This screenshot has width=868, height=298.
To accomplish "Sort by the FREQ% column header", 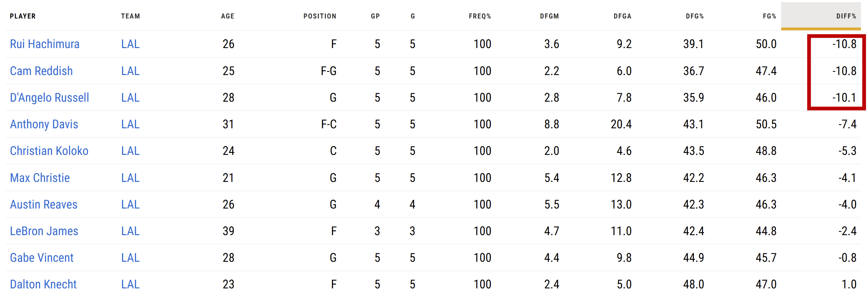I will (479, 16).
